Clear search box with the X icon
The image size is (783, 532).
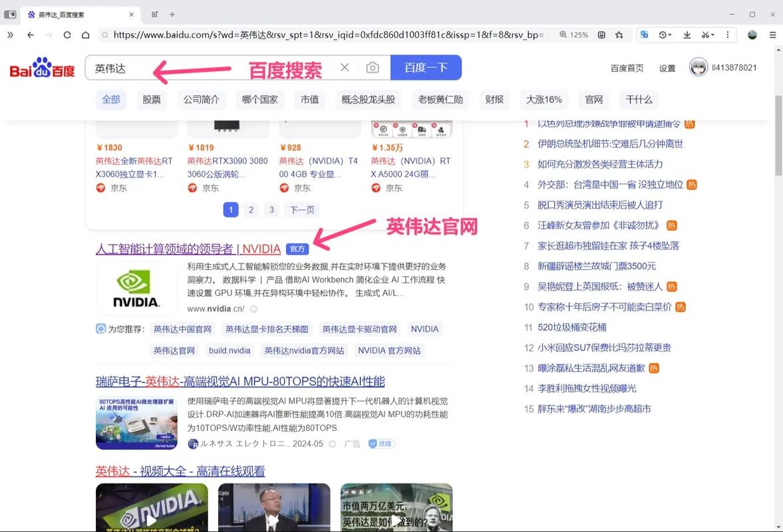click(344, 67)
